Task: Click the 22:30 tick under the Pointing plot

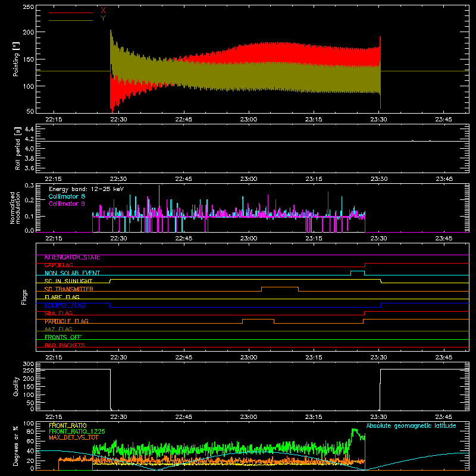Action: tap(118, 120)
